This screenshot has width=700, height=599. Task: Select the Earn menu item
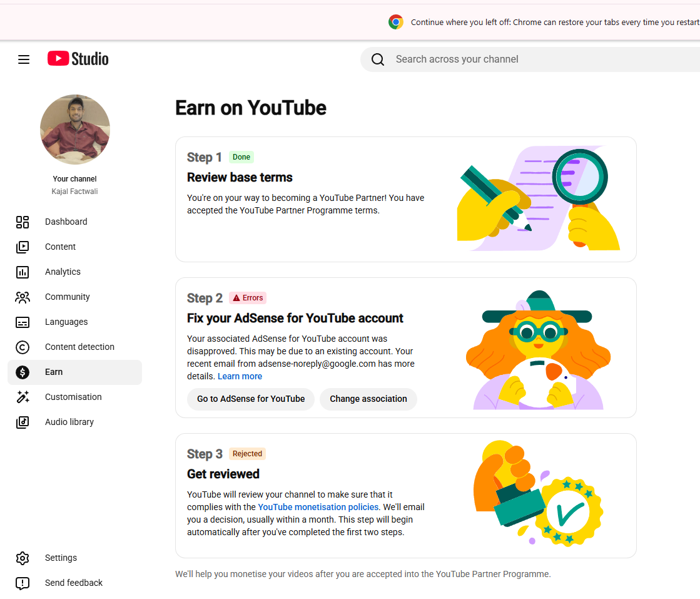coord(74,372)
